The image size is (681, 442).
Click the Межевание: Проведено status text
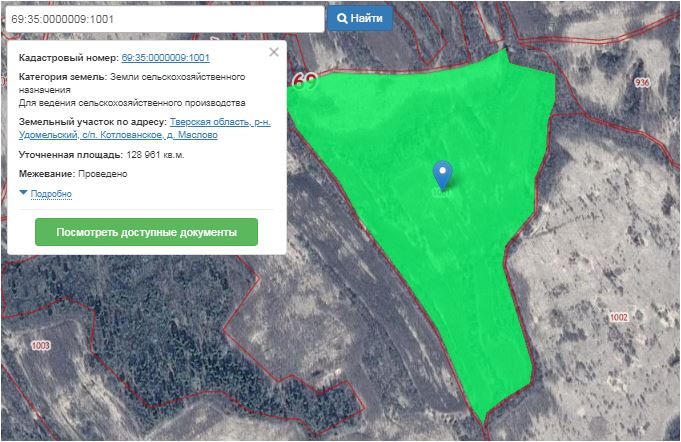point(73,174)
